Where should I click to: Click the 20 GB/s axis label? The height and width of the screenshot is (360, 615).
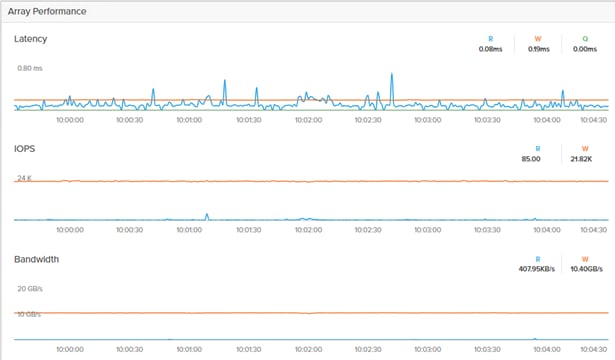(30, 289)
